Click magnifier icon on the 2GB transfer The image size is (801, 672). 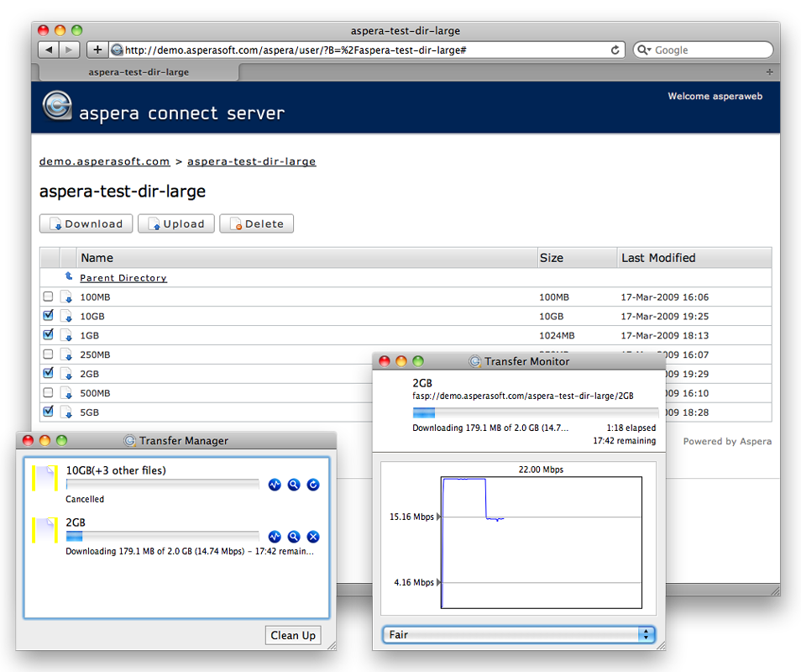tap(294, 537)
